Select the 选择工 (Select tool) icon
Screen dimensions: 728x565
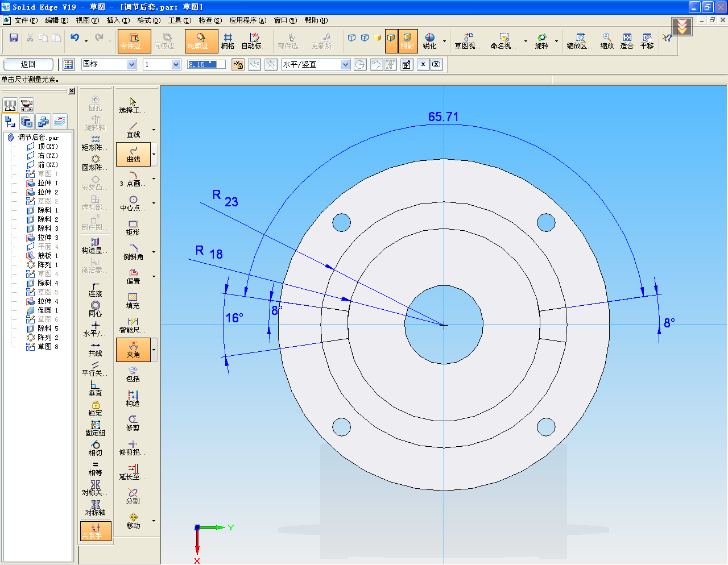click(133, 105)
